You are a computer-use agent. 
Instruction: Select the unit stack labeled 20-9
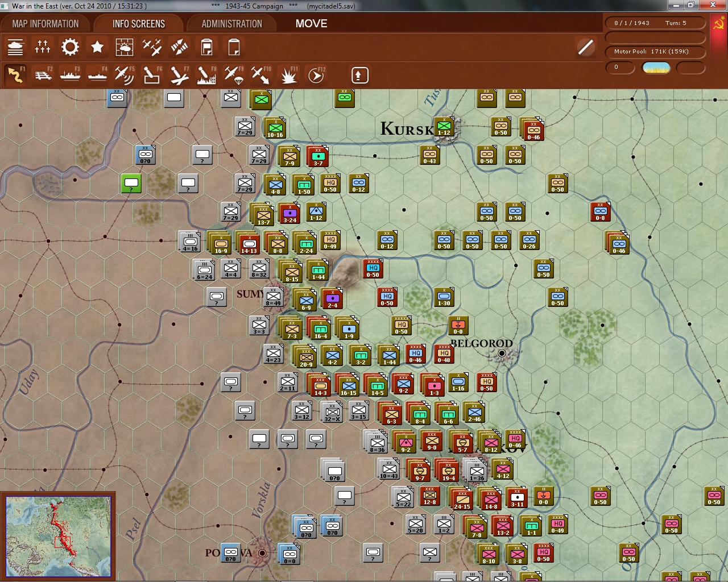pyautogui.click(x=305, y=357)
